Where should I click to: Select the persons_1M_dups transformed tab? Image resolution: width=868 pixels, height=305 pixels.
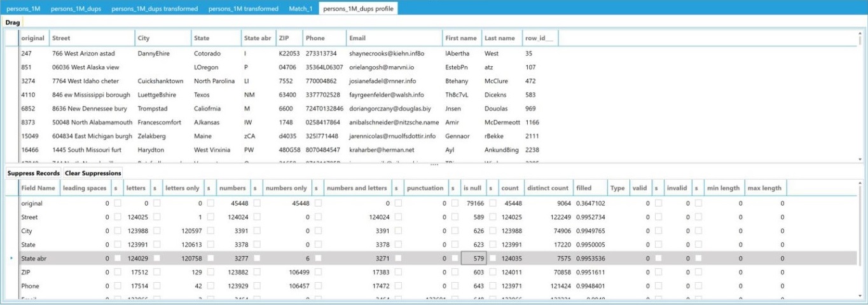(155, 9)
